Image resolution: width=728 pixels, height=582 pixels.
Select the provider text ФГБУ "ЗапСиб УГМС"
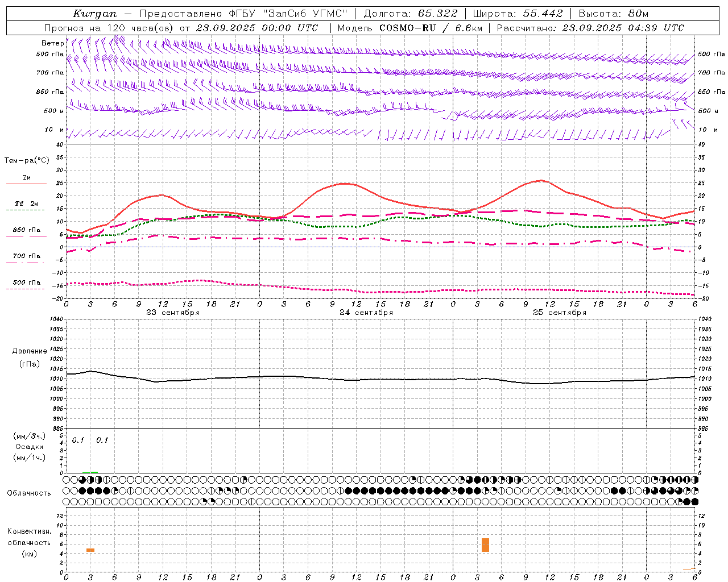[x=288, y=14]
